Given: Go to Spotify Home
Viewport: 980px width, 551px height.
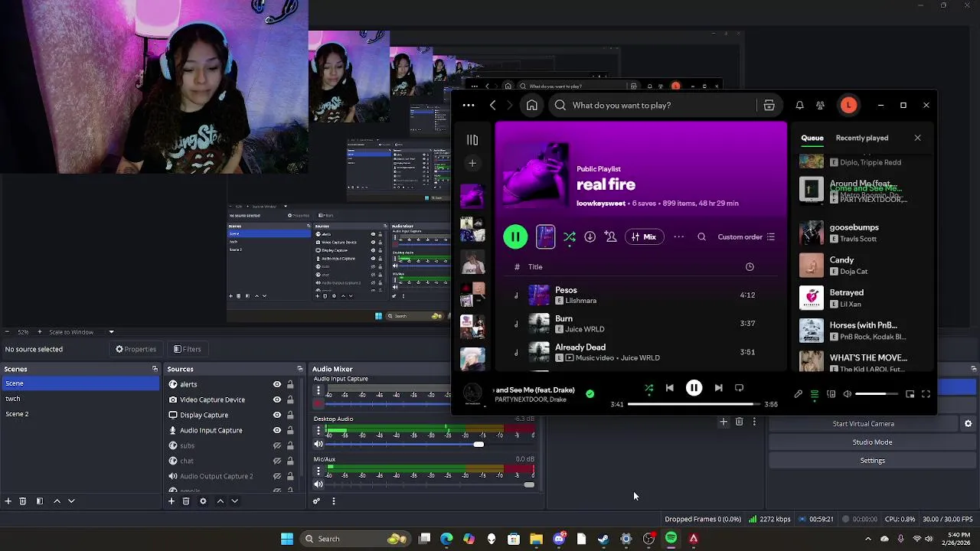Looking at the screenshot, I should [x=532, y=106].
